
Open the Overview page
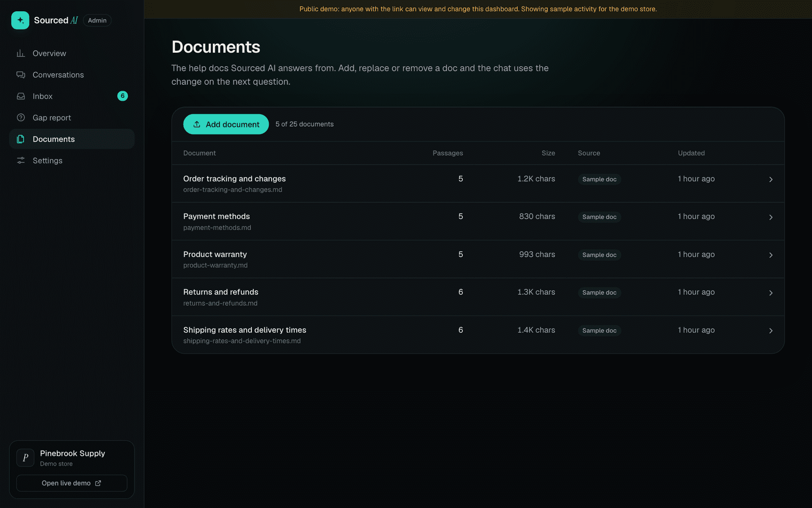[72, 53]
